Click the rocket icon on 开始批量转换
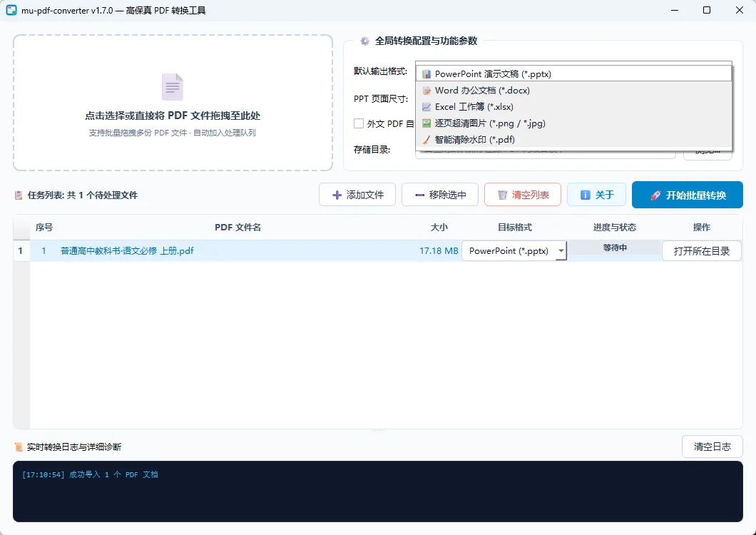Viewport: 756px width, 535px height. pyautogui.click(x=655, y=195)
